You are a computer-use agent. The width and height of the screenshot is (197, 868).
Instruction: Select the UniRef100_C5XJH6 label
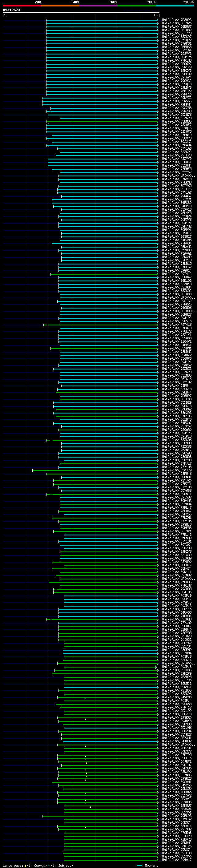[x=176, y=728]
